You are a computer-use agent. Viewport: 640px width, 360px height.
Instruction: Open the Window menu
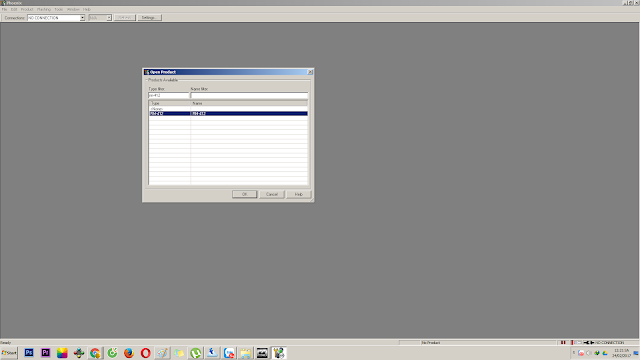73,9
